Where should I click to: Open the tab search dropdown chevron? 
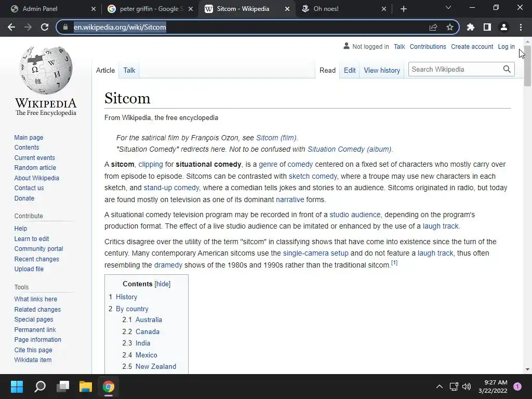448,7
